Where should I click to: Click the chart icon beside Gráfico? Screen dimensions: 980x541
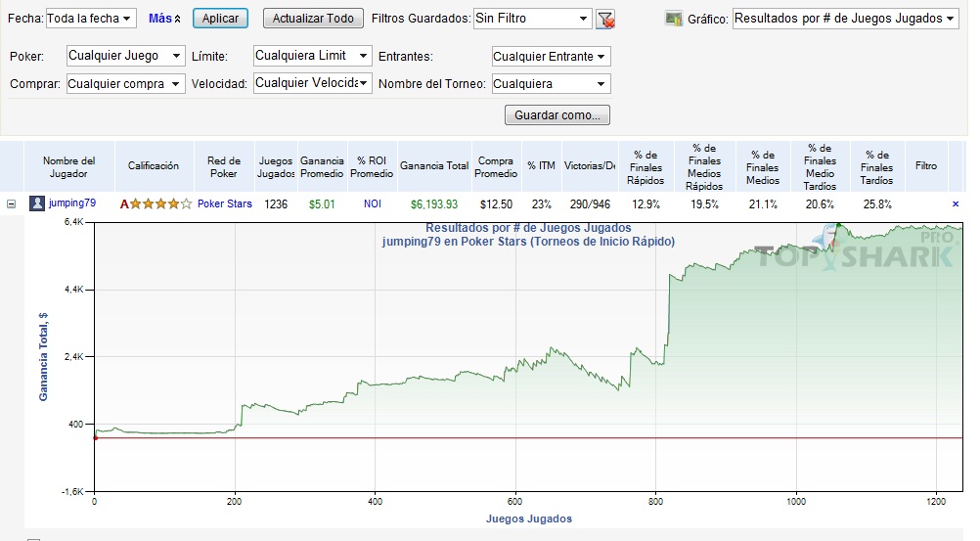[x=674, y=19]
